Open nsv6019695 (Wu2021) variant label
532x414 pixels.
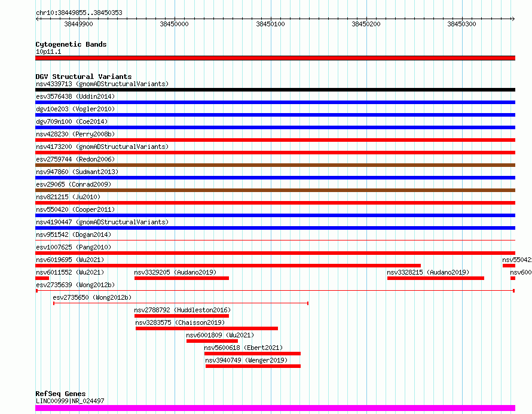pyautogui.click(x=70, y=260)
